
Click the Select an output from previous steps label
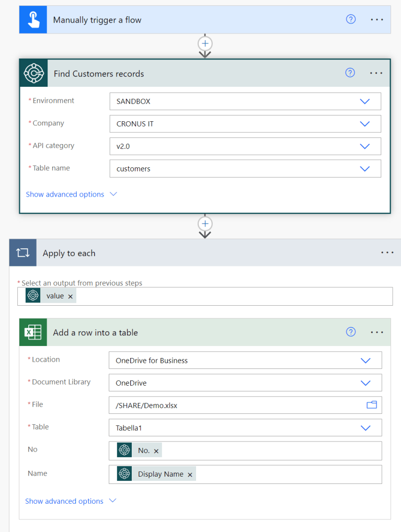click(82, 283)
